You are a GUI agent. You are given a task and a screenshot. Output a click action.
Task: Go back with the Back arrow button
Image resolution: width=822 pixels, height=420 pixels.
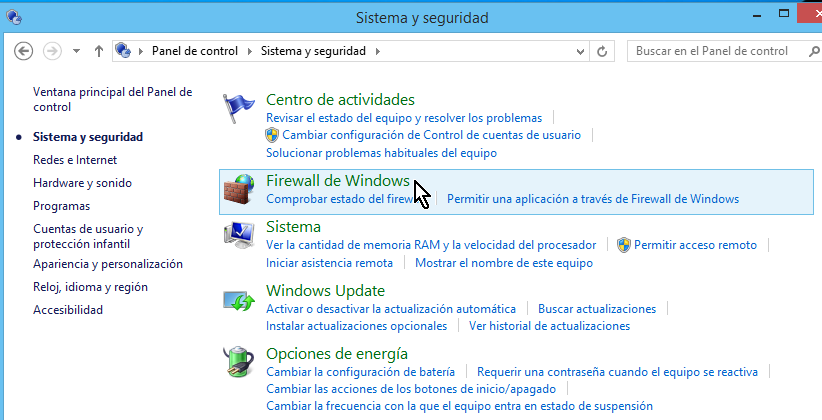pyautogui.click(x=24, y=51)
